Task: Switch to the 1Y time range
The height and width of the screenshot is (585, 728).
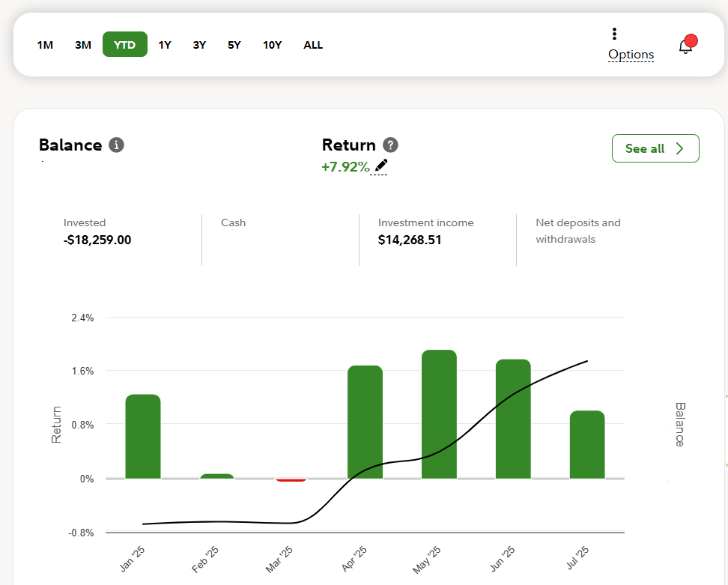Action: [165, 45]
